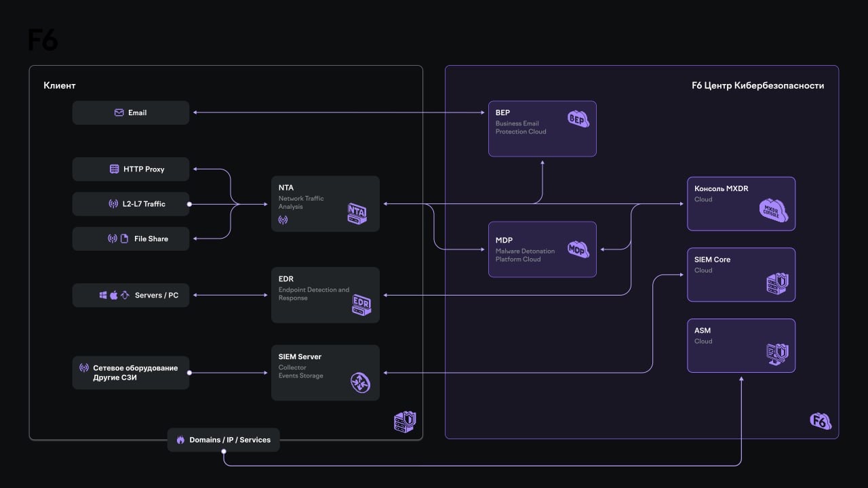Click the "File Share" label

(151, 239)
